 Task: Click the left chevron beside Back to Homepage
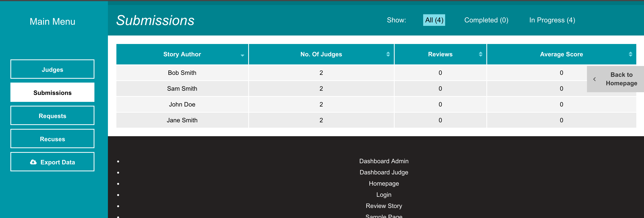(x=594, y=79)
